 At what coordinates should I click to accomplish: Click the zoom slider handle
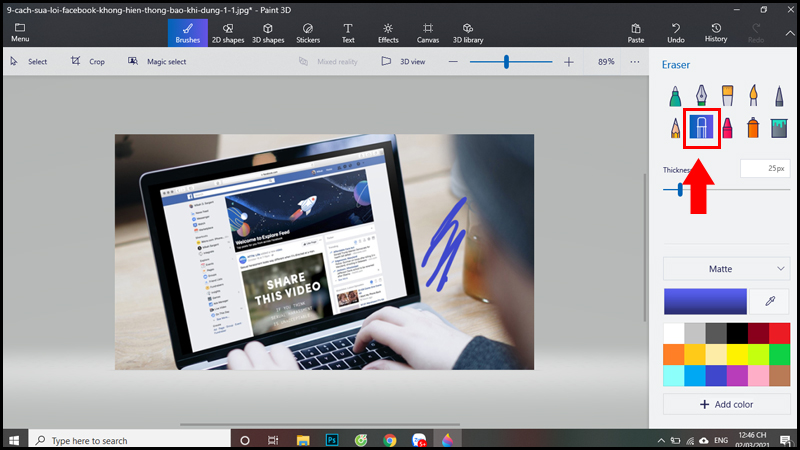coord(506,62)
